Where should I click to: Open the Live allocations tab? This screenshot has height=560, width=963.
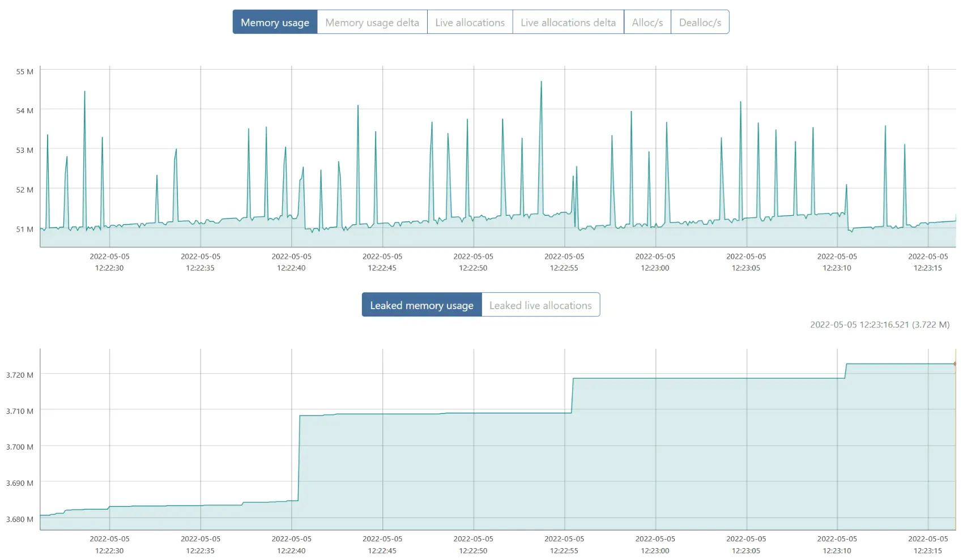click(470, 23)
